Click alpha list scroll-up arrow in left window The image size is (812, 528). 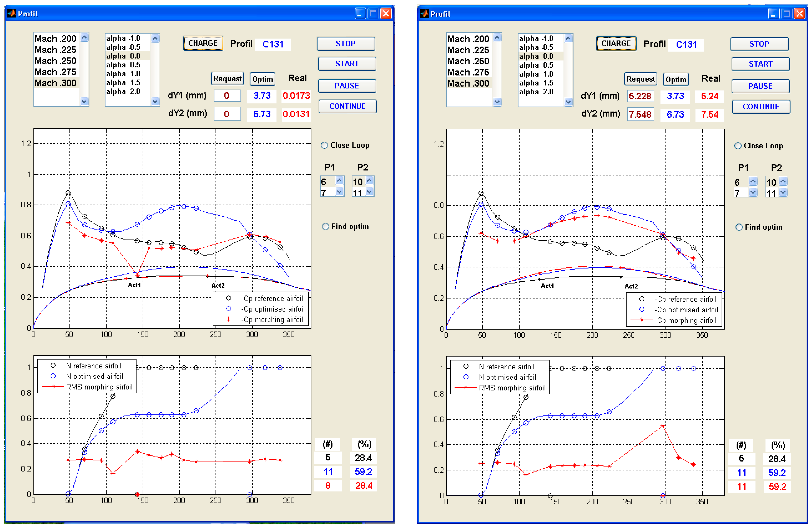point(155,38)
